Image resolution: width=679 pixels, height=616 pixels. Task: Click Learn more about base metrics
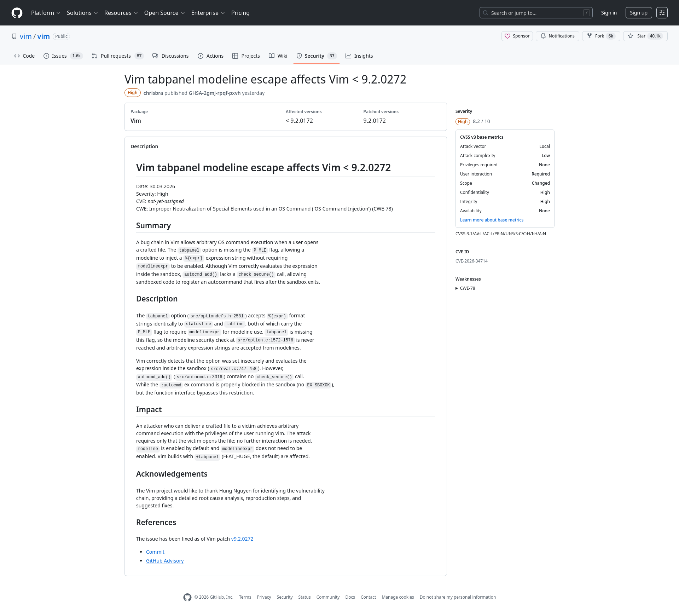[x=492, y=220]
